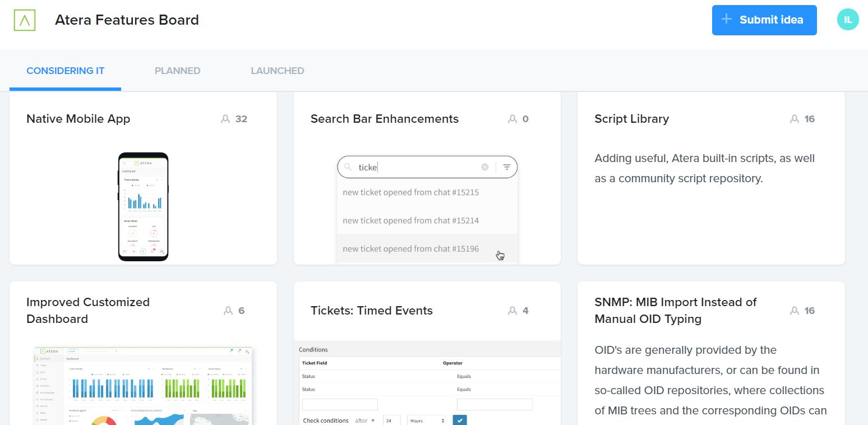This screenshot has height=425, width=868.
Task: Click the vote icon on SNMP: MIB Import
Action: 795,311
